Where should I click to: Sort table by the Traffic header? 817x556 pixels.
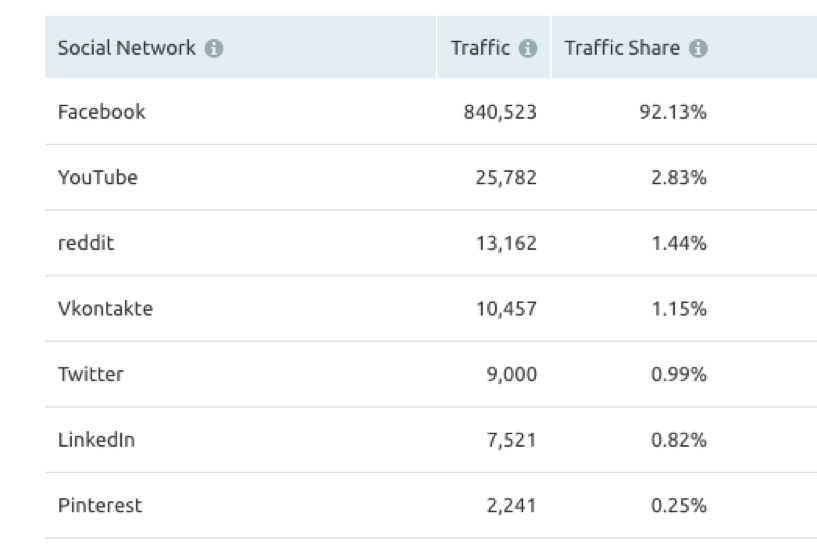pos(480,48)
